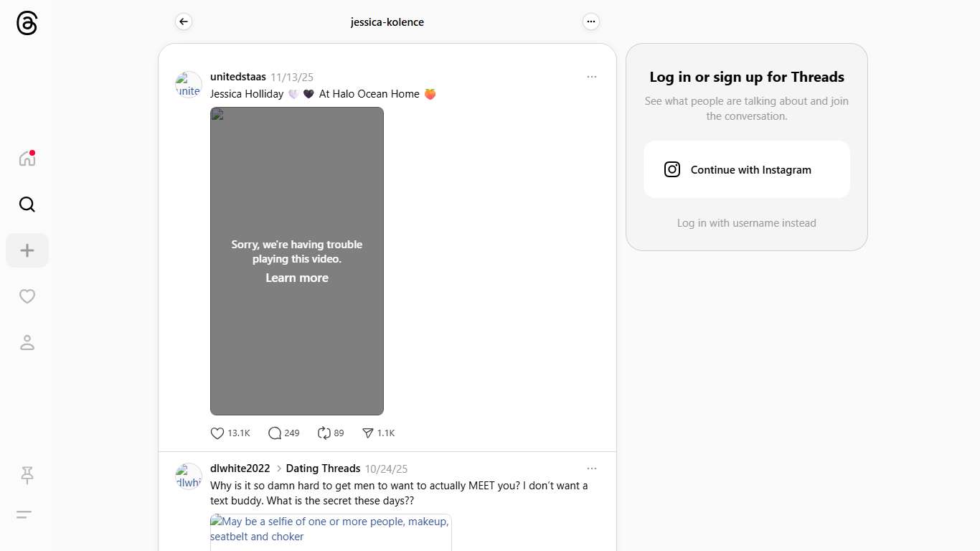Open page options ellipsis beside jessica-kolence
The width and height of the screenshot is (980, 551).
click(590, 22)
